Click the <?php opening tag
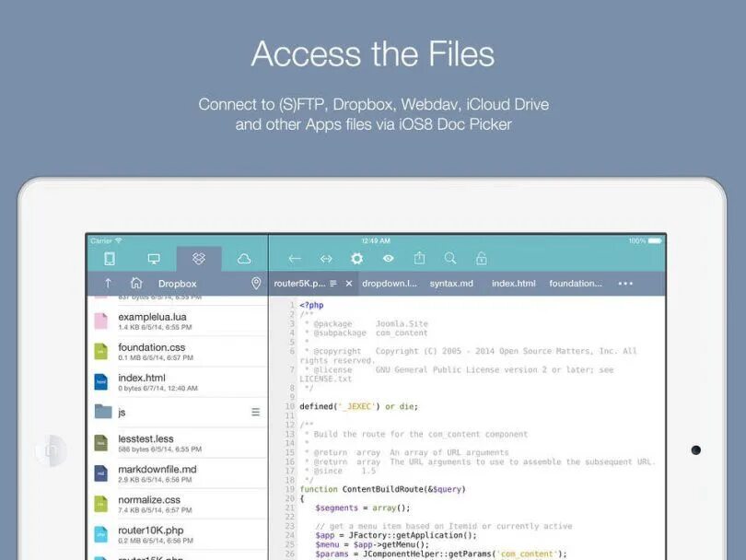The height and width of the screenshot is (560, 746). [x=311, y=306]
